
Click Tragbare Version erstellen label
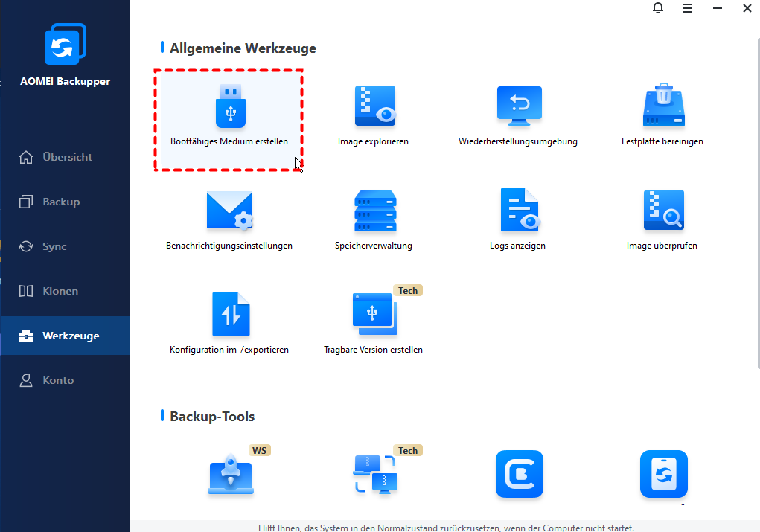[373, 350]
